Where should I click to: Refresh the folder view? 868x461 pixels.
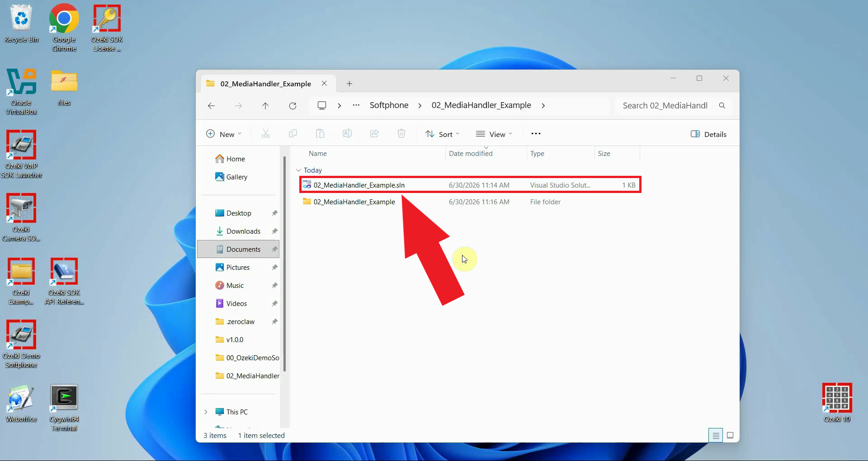tap(292, 106)
